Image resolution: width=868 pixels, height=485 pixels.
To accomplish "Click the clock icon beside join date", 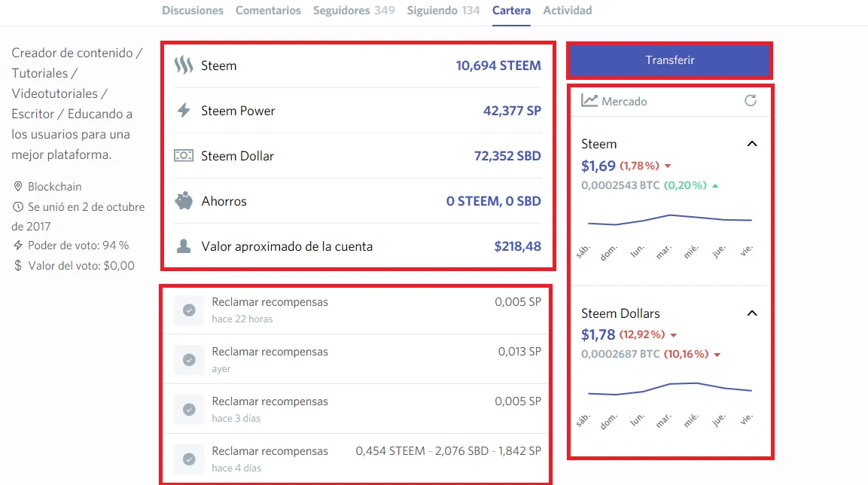I will coord(18,206).
